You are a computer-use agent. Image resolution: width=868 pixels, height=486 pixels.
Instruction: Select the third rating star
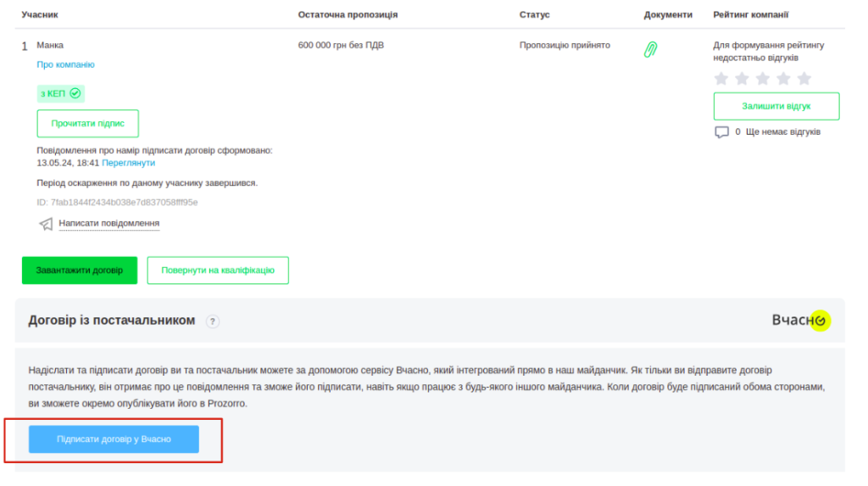(x=763, y=79)
